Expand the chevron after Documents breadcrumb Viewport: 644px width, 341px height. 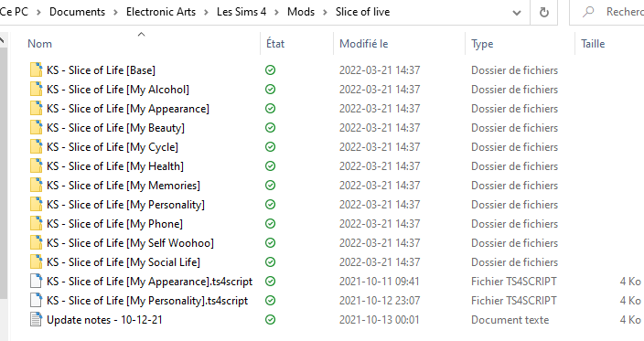point(115,12)
